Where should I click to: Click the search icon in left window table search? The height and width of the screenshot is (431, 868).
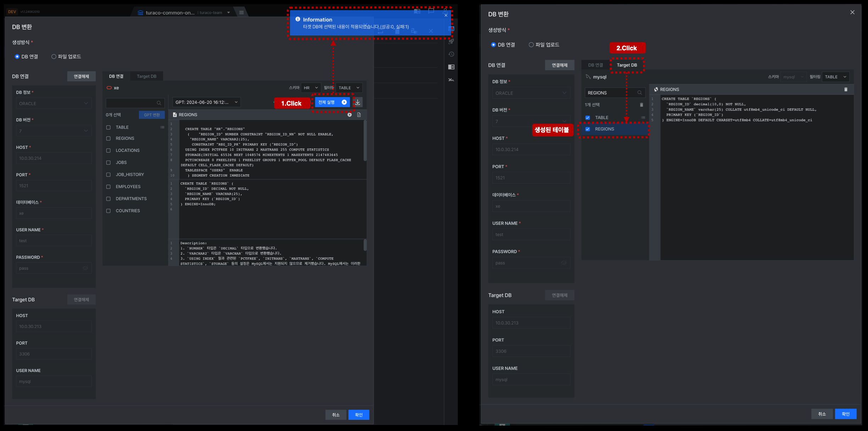159,103
